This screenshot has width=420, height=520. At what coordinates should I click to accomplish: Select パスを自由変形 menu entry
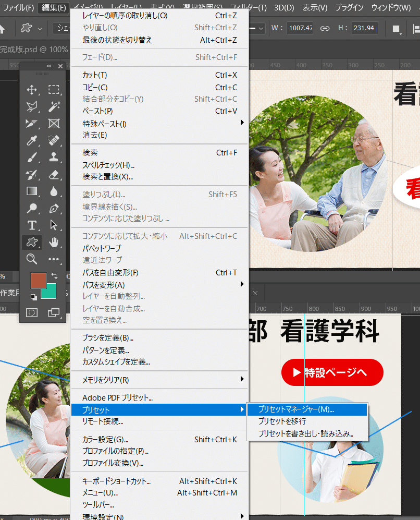pyautogui.click(x=159, y=273)
